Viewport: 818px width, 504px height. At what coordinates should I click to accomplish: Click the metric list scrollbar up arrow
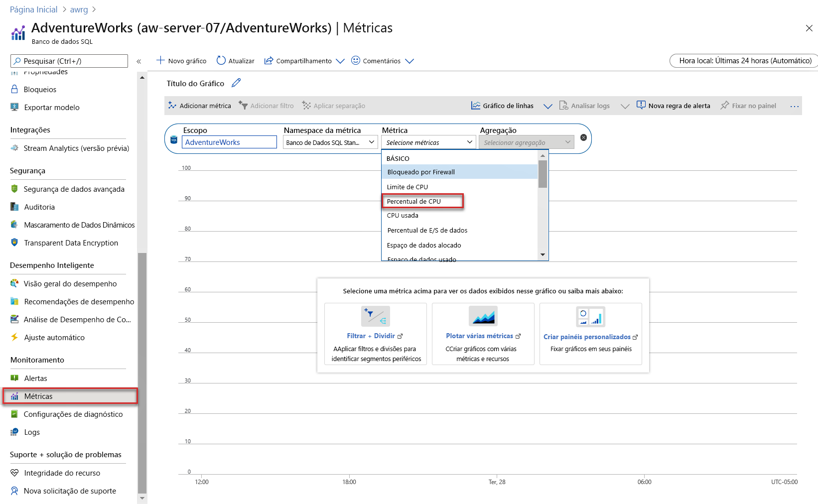click(543, 156)
